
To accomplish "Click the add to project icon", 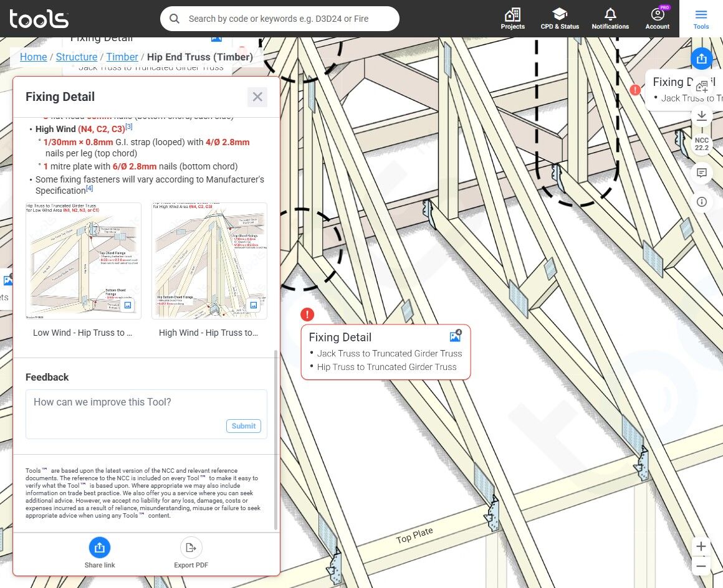I will click(x=701, y=87).
